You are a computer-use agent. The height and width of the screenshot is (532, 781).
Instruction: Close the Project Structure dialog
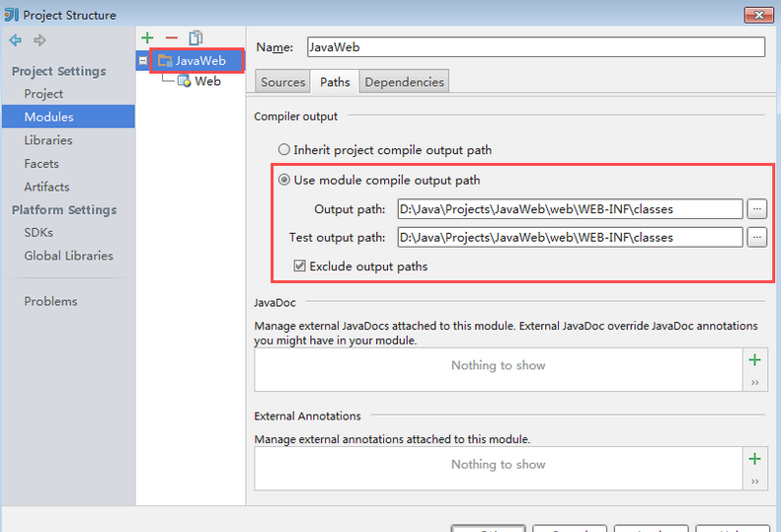[x=758, y=15]
